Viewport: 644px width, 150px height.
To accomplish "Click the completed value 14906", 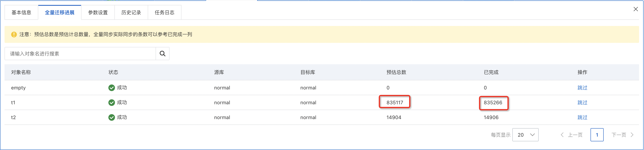I will pyautogui.click(x=491, y=117).
